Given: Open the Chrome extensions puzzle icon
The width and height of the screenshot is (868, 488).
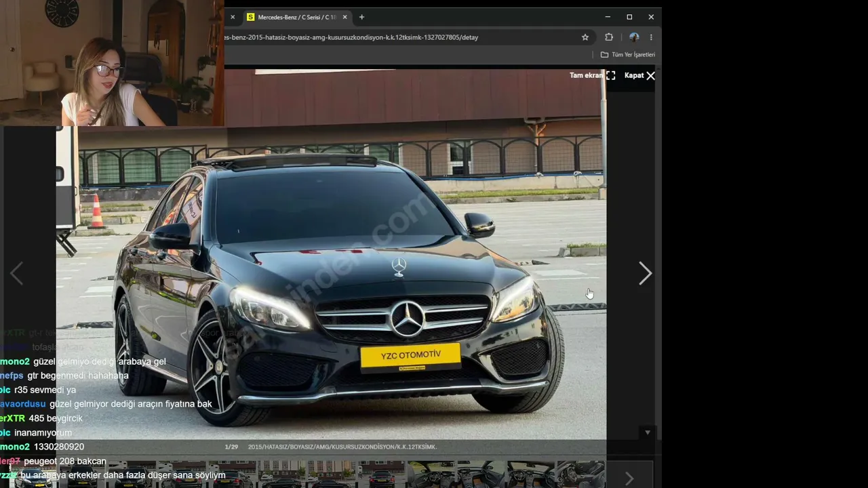Looking at the screenshot, I should click(x=609, y=37).
